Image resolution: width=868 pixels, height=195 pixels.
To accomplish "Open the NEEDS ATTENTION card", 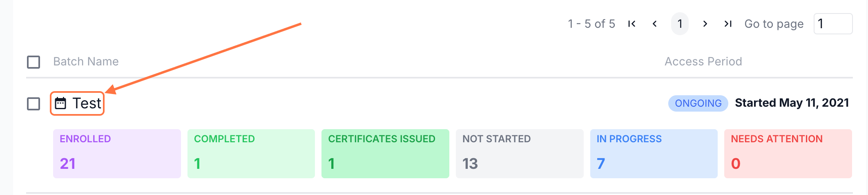I will 788,154.
